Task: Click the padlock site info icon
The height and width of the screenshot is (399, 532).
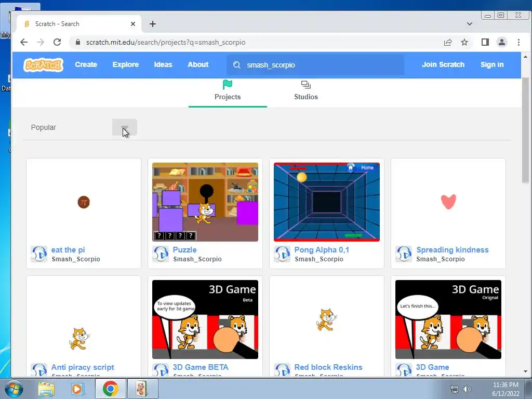Action: pos(78,42)
